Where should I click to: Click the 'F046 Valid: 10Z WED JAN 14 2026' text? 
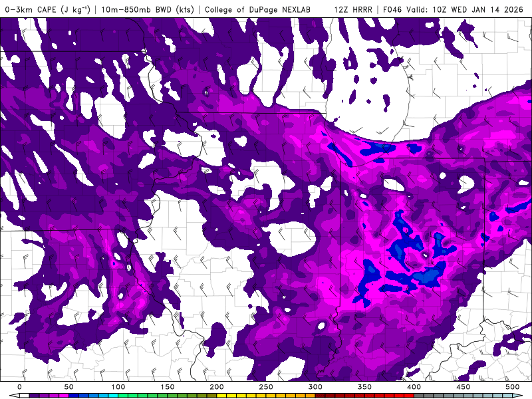pos(453,9)
